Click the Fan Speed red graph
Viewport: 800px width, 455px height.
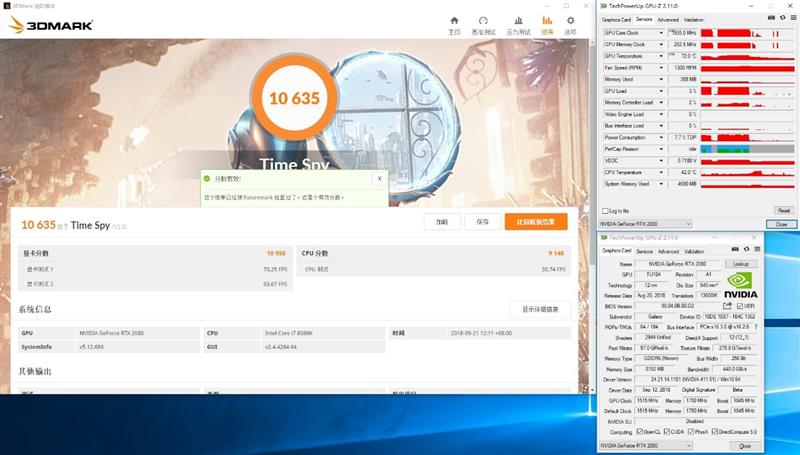[x=747, y=68]
